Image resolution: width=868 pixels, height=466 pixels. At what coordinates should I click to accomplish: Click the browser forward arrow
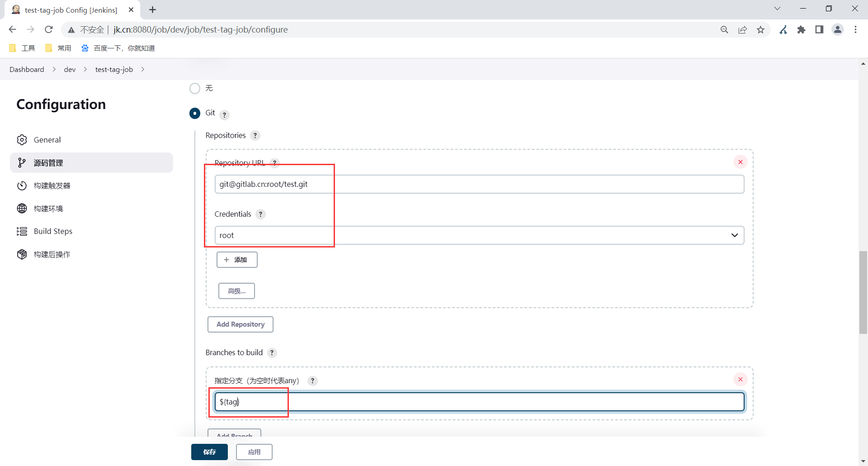point(30,29)
